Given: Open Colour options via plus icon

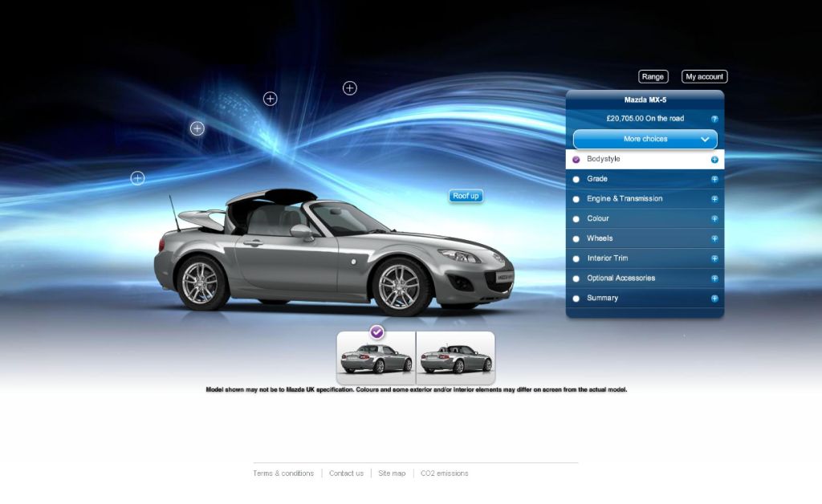Looking at the screenshot, I should point(714,218).
